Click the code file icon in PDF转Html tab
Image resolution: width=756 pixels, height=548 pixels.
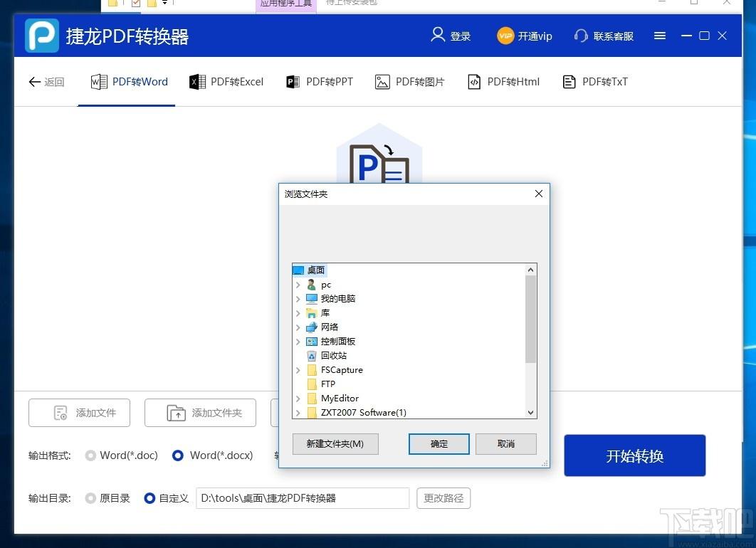coord(474,82)
